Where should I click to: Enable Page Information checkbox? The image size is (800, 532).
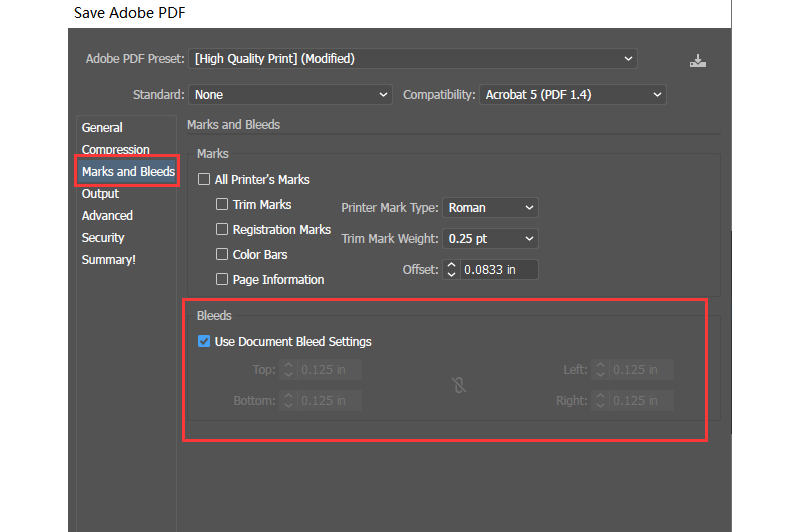(x=222, y=279)
